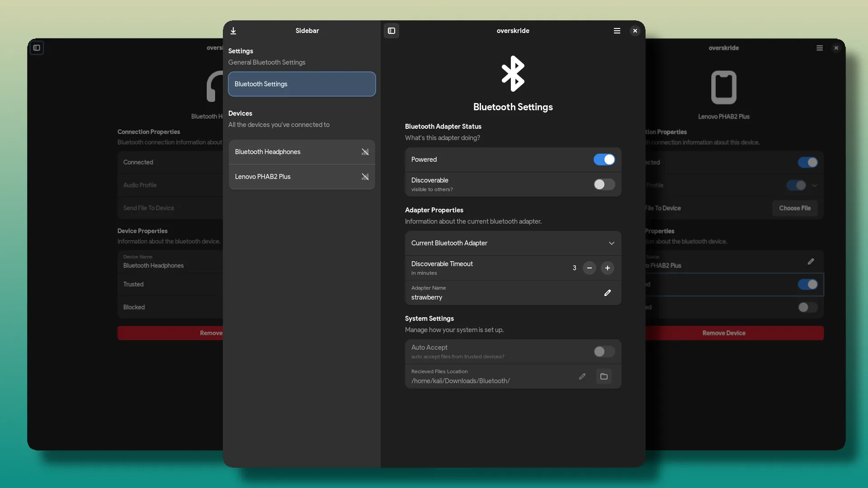
Task: Edit the Received Files Location with the pencil
Action: click(x=582, y=376)
